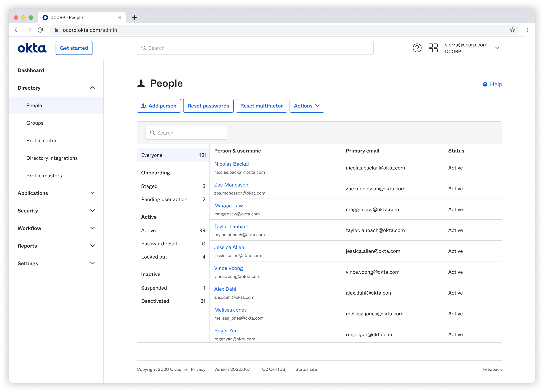Open sierra@ocorp.com account dropdown
This screenshot has height=392, width=544.
497,48
